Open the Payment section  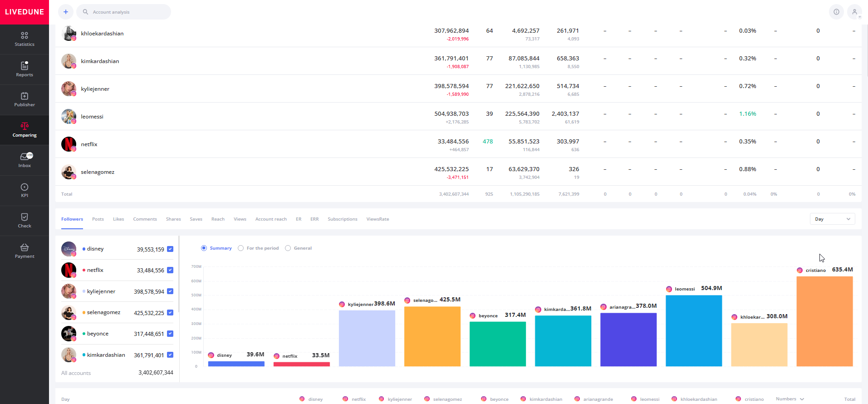(x=25, y=251)
